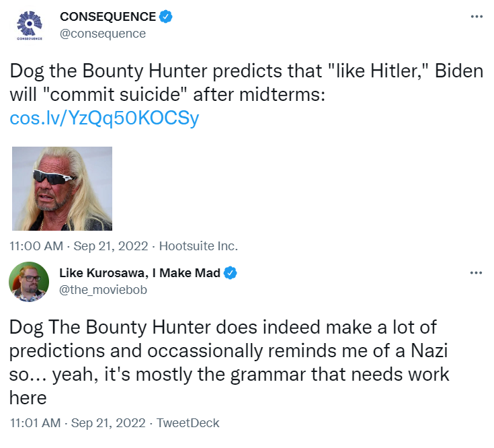Image resolution: width=494 pixels, height=448 pixels.
Task: Click the 11:00 AM time on the first tweet
Action: point(34,246)
